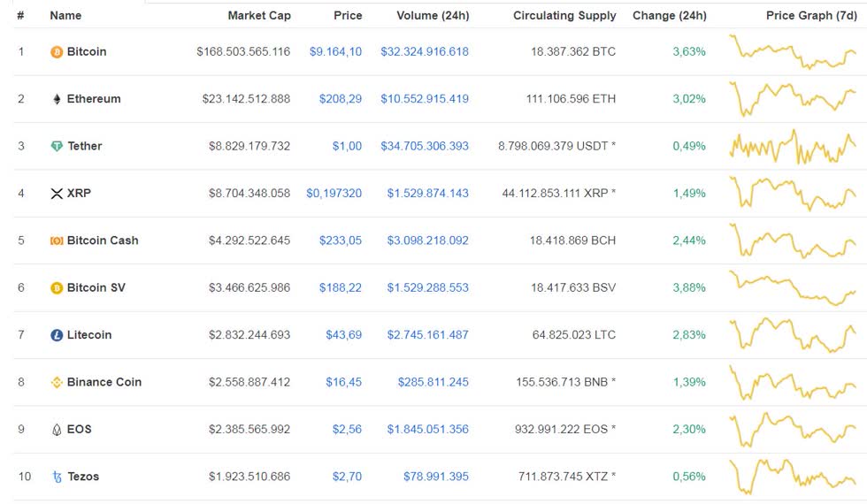Click the # rank column header
This screenshot has height=504, width=867.
pyautogui.click(x=20, y=16)
